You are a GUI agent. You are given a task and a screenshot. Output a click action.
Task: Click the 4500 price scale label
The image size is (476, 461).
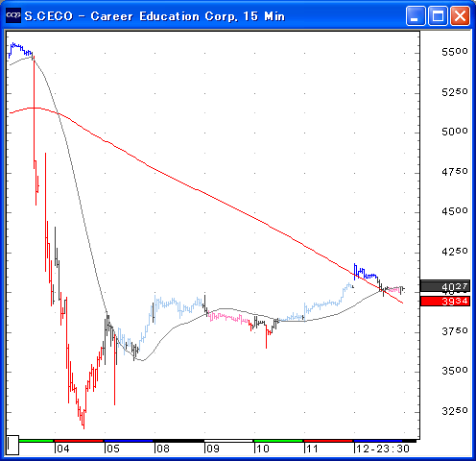pos(455,211)
